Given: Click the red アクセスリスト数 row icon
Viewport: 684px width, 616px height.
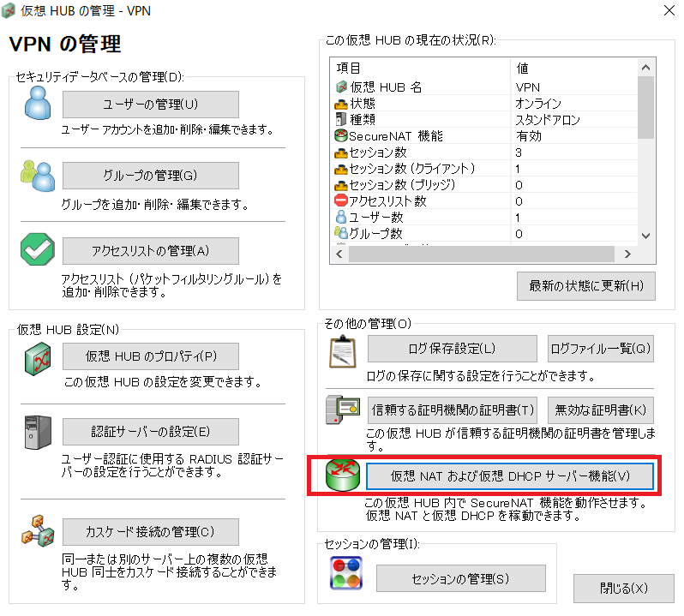Looking at the screenshot, I should click(x=341, y=200).
